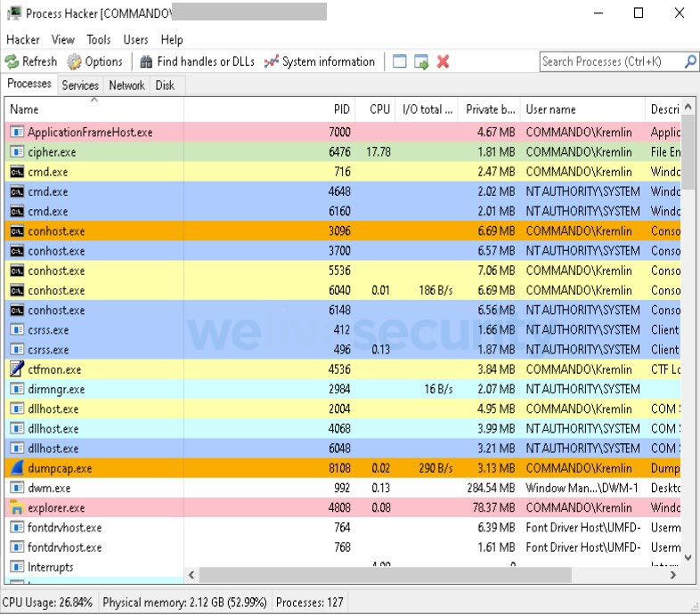Select dllhost.exe with PID 2004
Screen dimensions: 700x615
(x=342, y=409)
